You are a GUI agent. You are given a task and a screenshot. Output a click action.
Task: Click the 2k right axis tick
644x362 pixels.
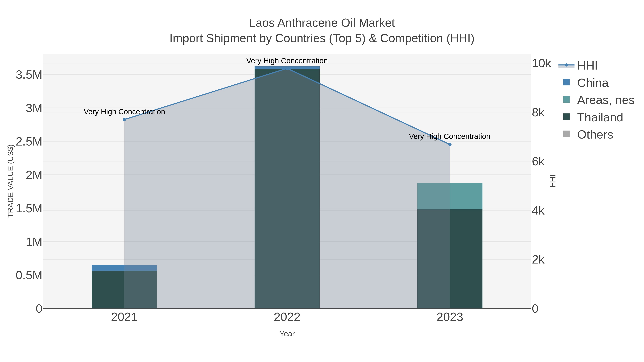538,260
